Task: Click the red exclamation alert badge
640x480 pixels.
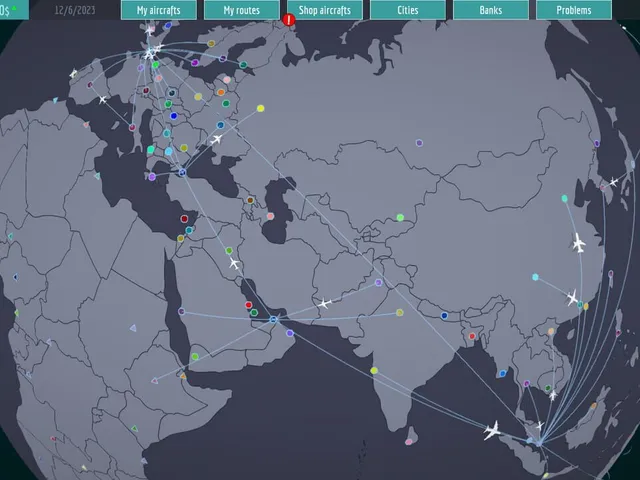Action: pos(289,20)
